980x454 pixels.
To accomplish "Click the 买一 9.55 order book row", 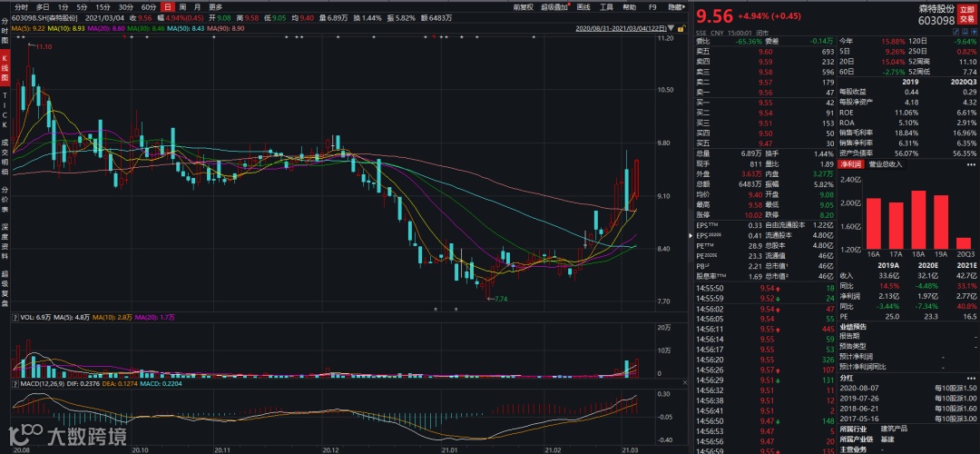I will 765,103.
